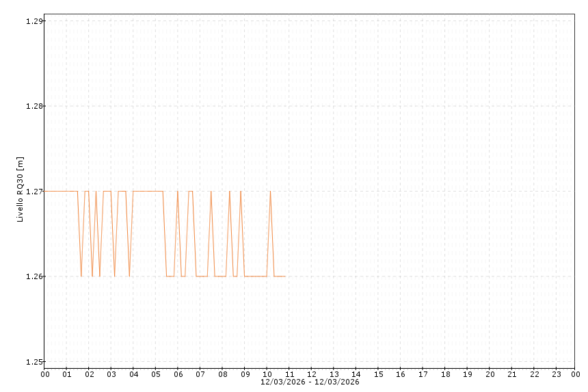Click the 05 hour tick label
The image size is (588, 392).
156,374
